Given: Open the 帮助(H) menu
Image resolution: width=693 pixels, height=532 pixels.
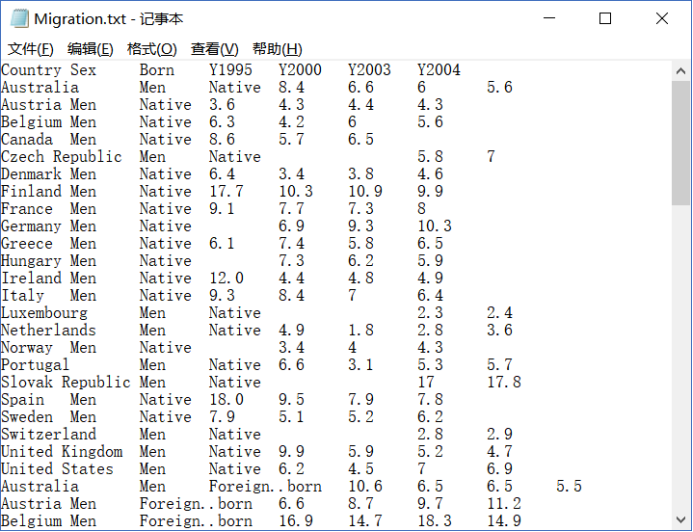Looking at the screenshot, I should tap(277, 49).
